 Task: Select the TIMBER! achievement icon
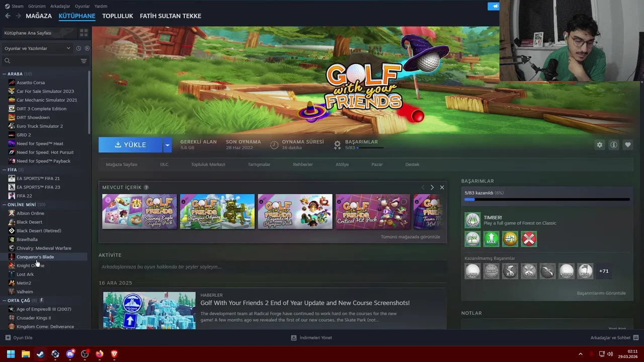pyautogui.click(x=472, y=220)
